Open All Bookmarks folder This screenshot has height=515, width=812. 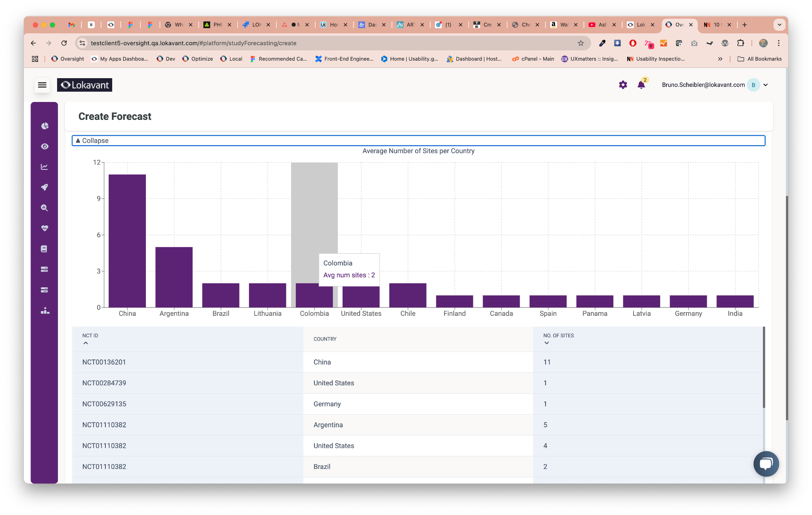tap(760, 59)
